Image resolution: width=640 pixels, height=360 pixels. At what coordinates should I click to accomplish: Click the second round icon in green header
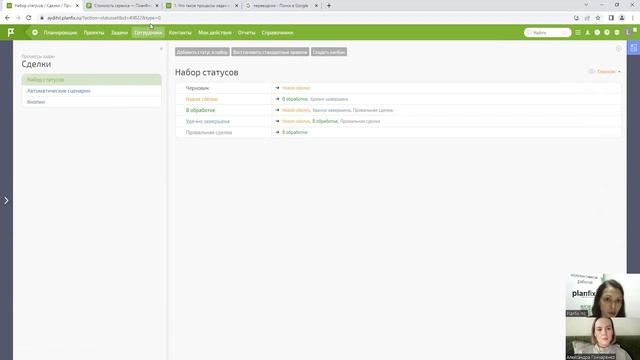(x=607, y=33)
